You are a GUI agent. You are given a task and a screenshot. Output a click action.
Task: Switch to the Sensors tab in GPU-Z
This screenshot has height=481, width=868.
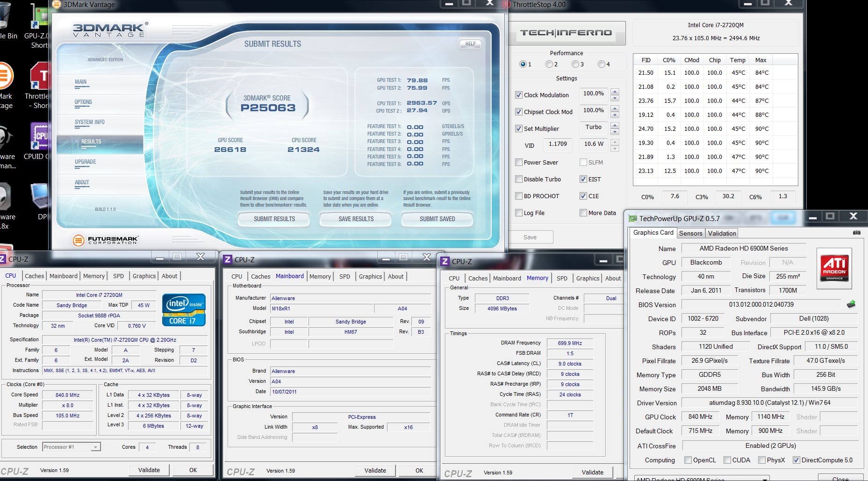click(x=690, y=233)
